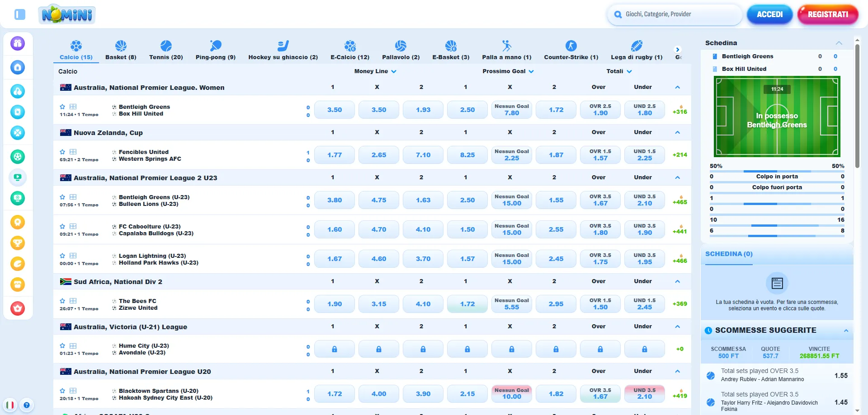Click the search magnifier icon
Viewport: 868px width, 415px height.
tap(618, 14)
